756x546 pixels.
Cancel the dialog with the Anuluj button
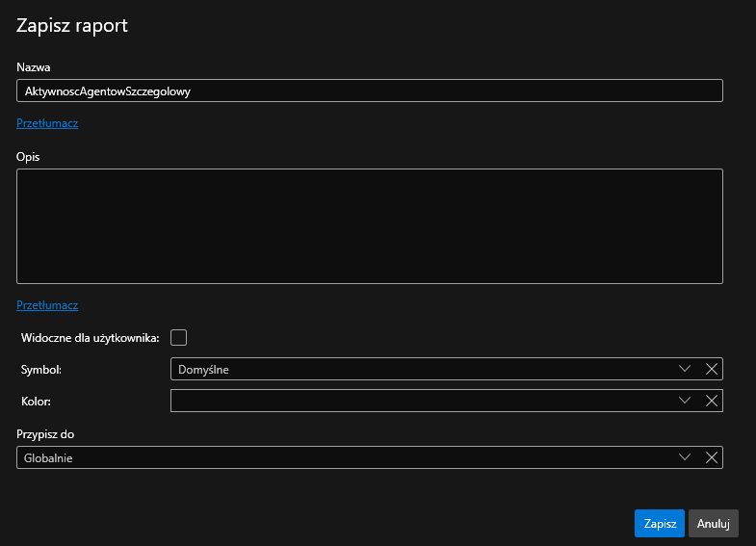[713, 523]
